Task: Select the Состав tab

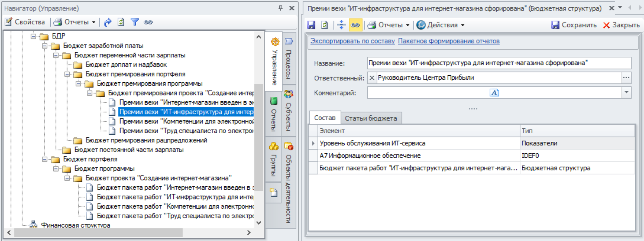Action: [325, 118]
